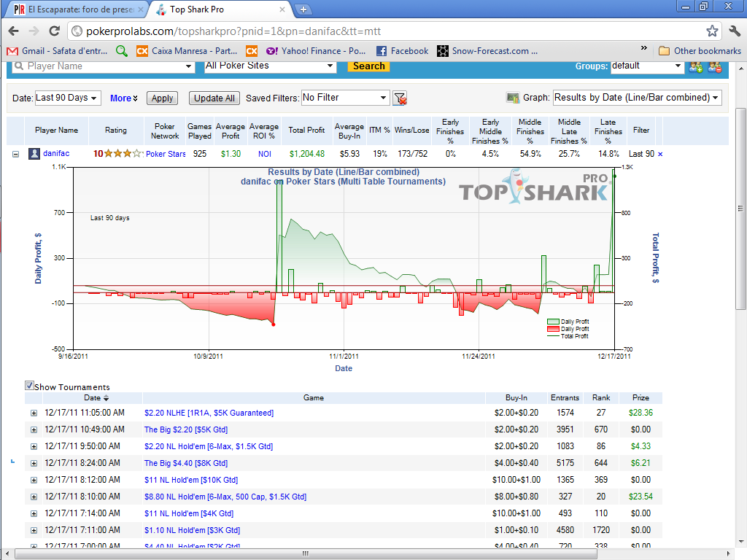Click the vertical page scrollbar thumb
This screenshot has height=560, width=747.
coord(740,209)
